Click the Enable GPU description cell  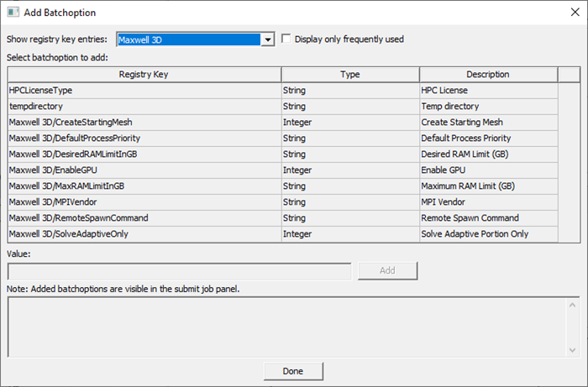click(x=489, y=170)
